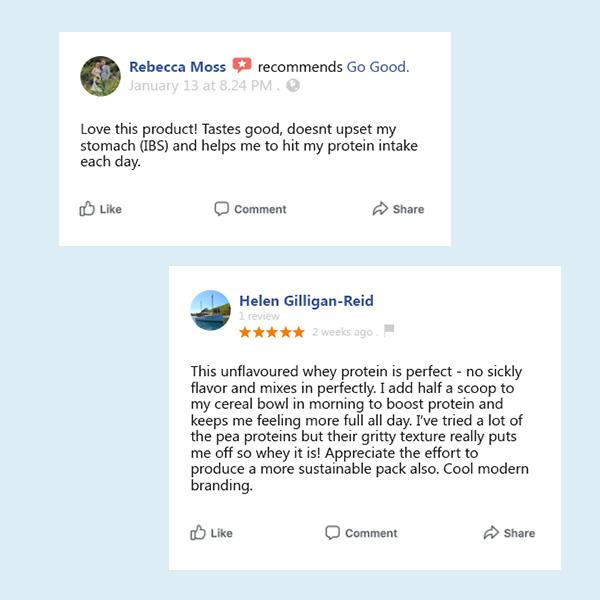Click the January 13 timestamp
600x600 pixels.
(x=202, y=85)
